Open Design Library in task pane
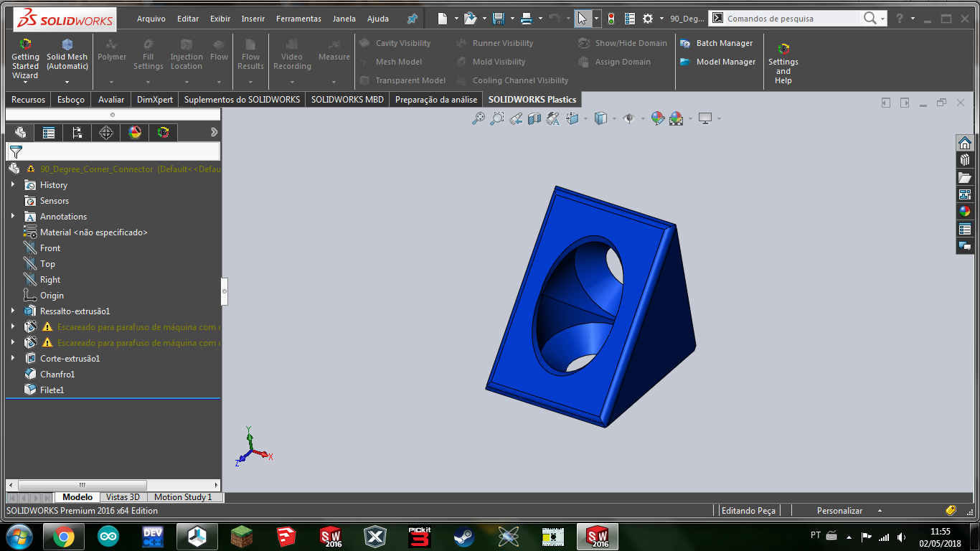 tap(965, 159)
